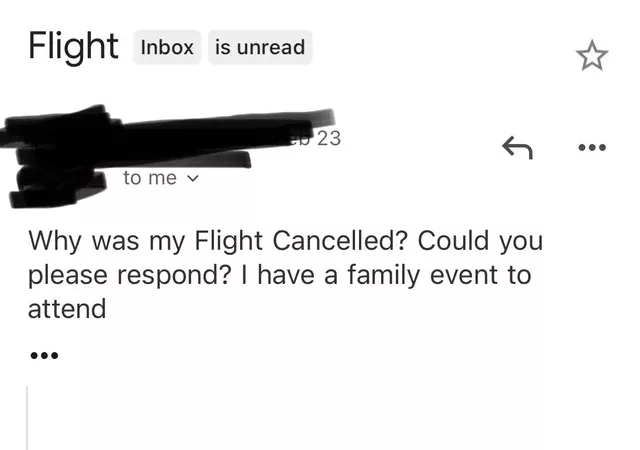Click "family event" text in the message
Screen dimensions: 640x450
click(x=423, y=275)
